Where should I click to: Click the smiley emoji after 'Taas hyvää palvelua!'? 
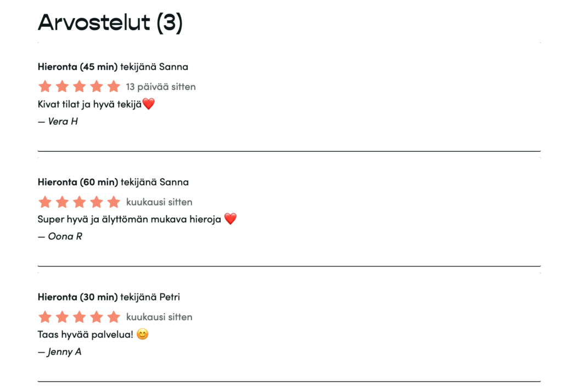[x=143, y=334]
